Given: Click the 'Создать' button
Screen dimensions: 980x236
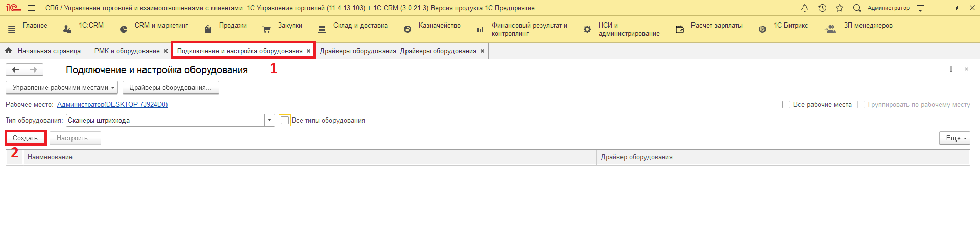Looking at the screenshot, I should (26, 138).
